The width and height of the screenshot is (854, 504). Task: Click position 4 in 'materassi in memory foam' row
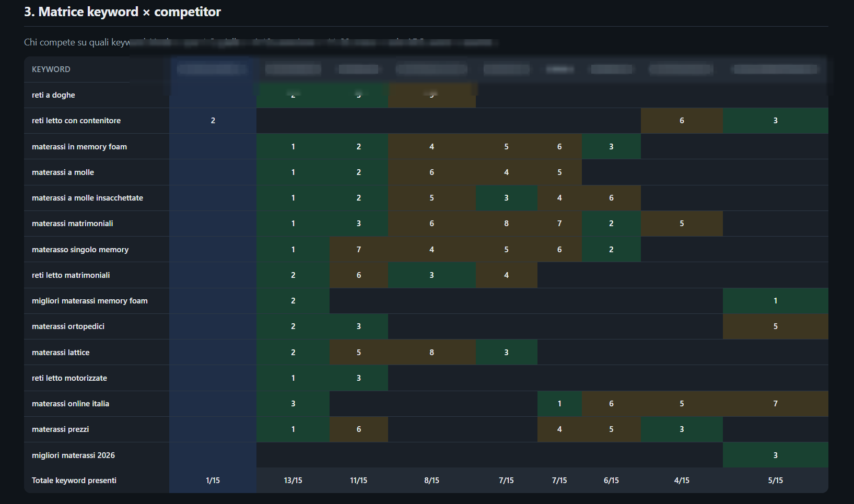pos(432,147)
